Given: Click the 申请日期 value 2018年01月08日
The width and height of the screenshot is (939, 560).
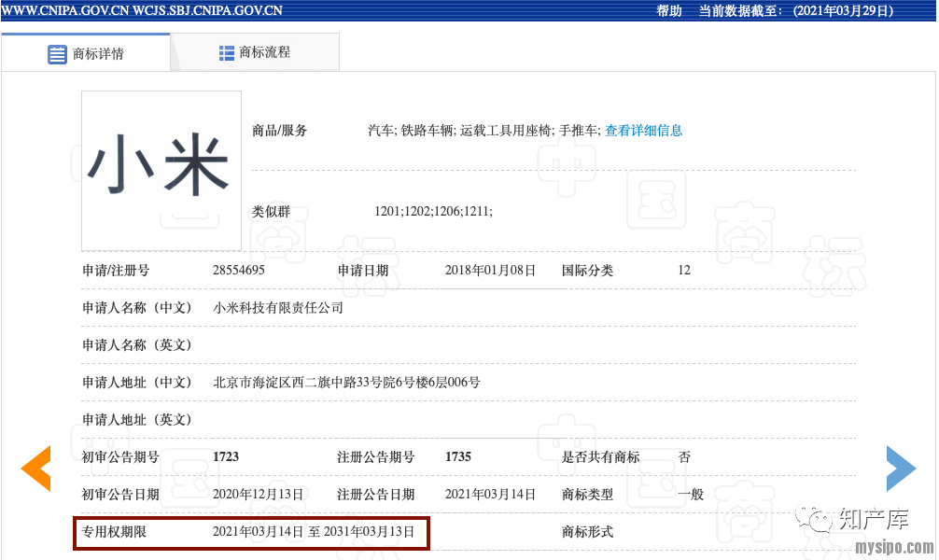Looking at the screenshot, I should click(490, 271).
